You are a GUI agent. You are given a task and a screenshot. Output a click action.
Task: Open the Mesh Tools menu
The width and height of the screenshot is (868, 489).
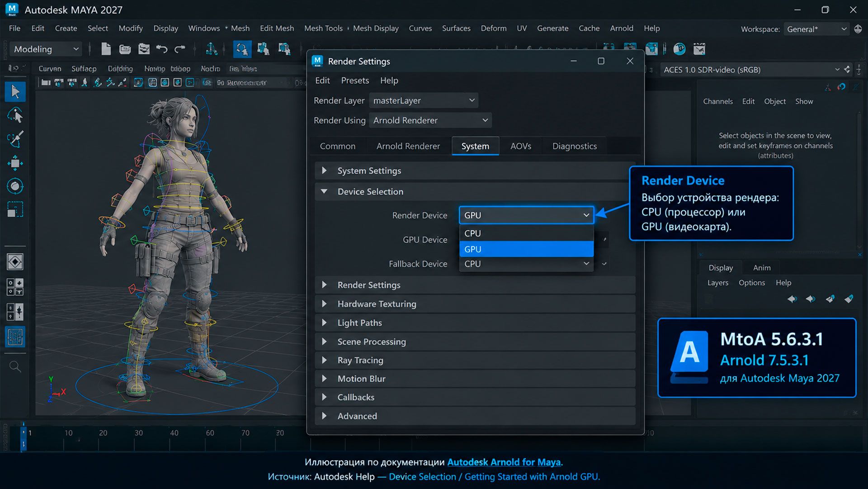(323, 28)
